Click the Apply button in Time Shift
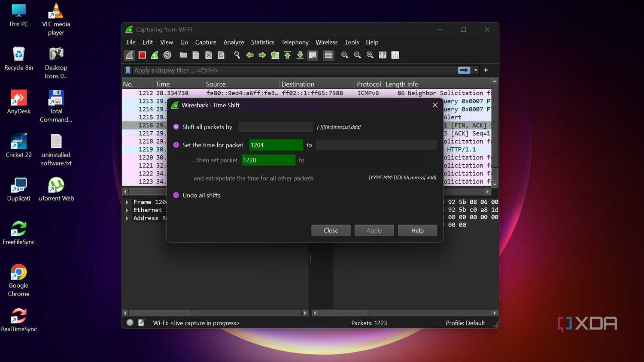This screenshot has width=644, height=362. 374,230
